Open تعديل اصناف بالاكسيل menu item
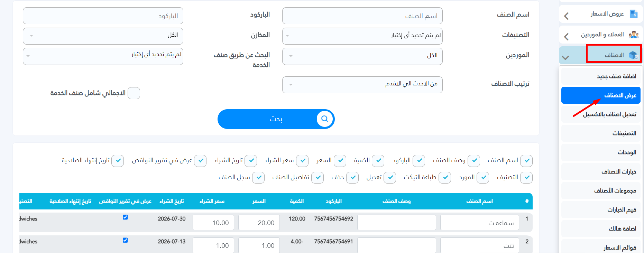Screen dimensions: 644x253 pyautogui.click(x=601, y=114)
